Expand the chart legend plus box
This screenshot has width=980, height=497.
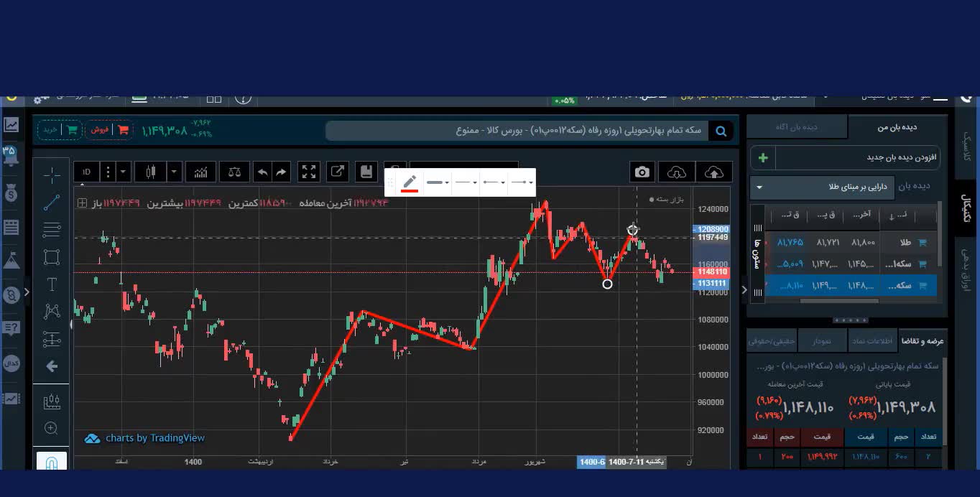[83, 203]
